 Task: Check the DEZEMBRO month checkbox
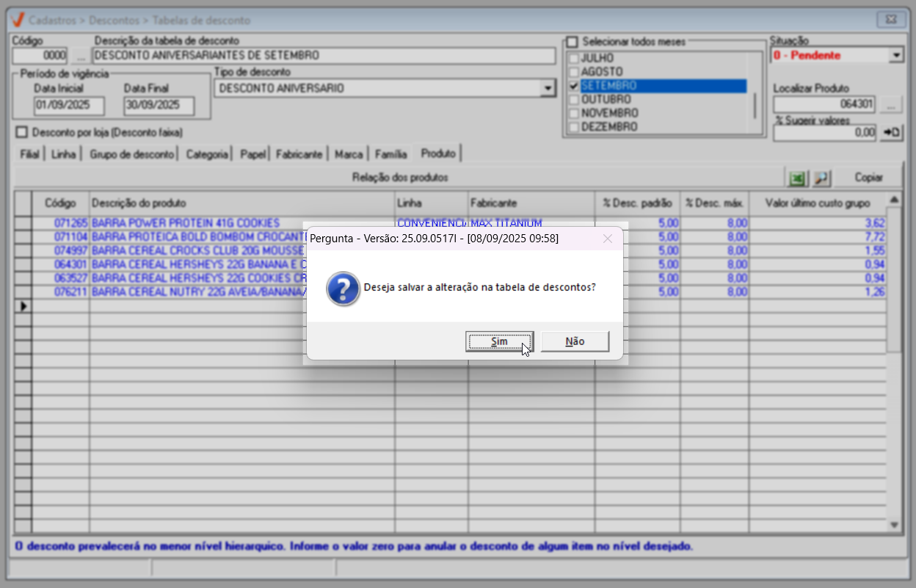point(574,127)
